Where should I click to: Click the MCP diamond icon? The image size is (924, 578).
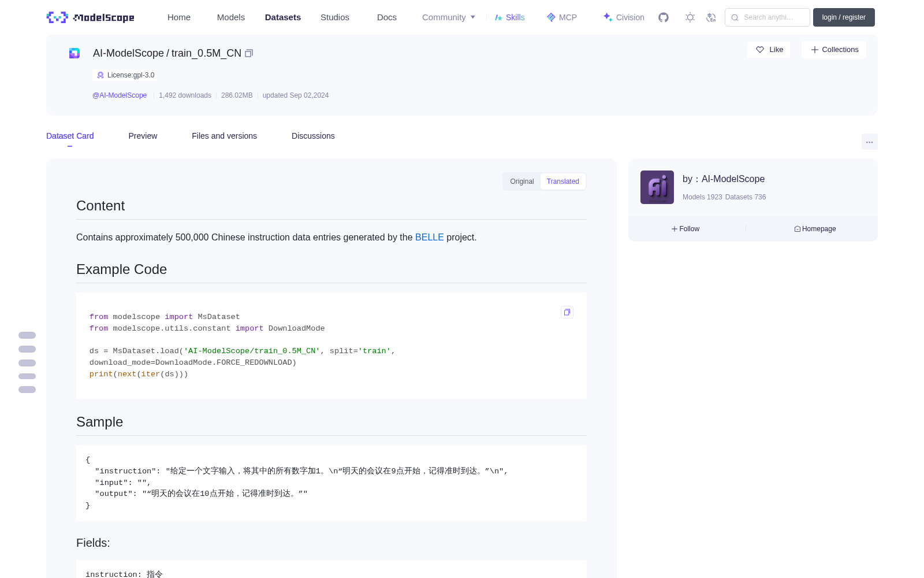(x=551, y=17)
